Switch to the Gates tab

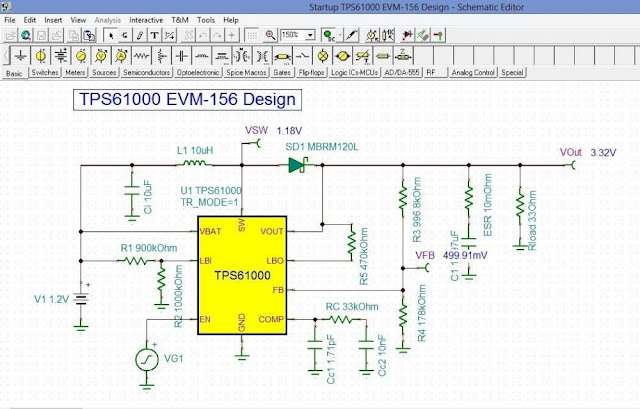click(282, 73)
